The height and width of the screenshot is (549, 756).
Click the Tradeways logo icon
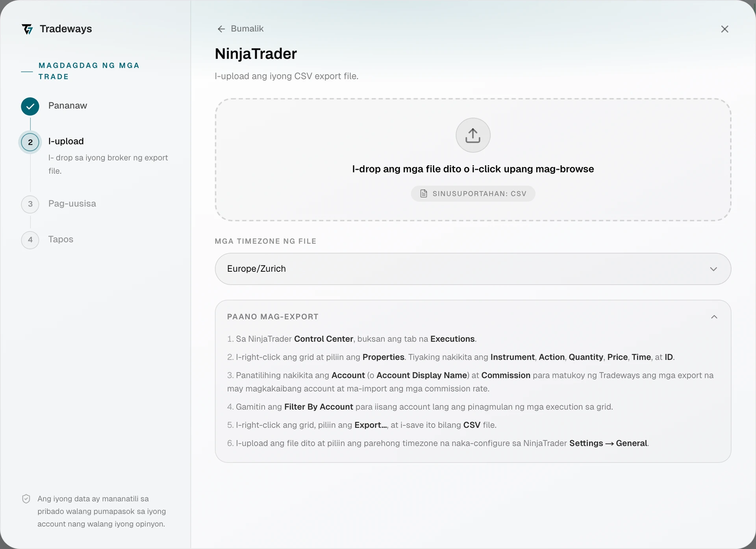tap(27, 29)
